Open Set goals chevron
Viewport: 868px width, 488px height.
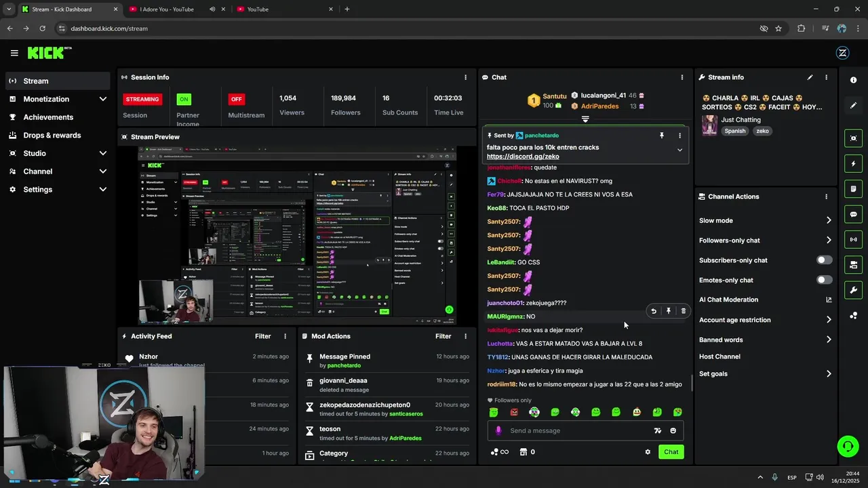(829, 373)
